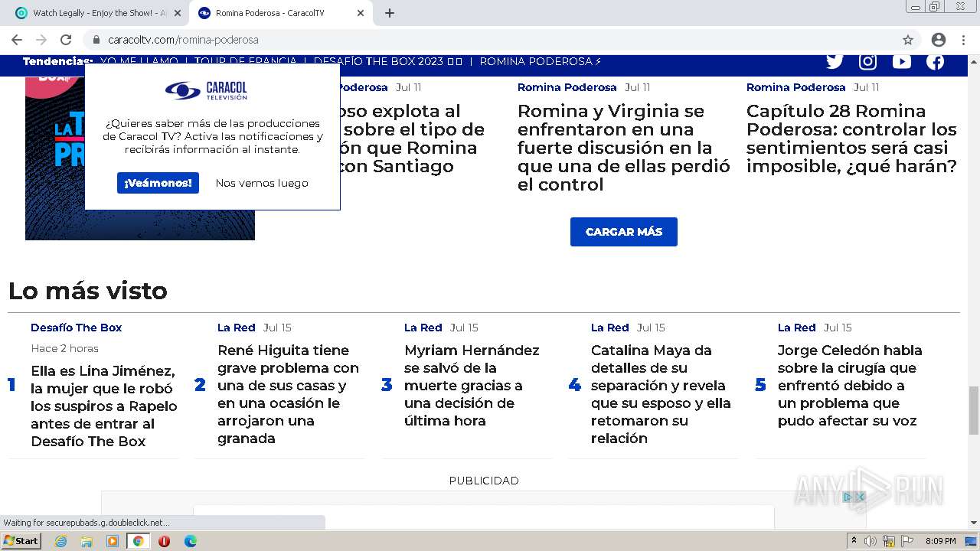This screenshot has height=551, width=980.
Task: Reload the caracoltv.com page
Action: click(66, 40)
